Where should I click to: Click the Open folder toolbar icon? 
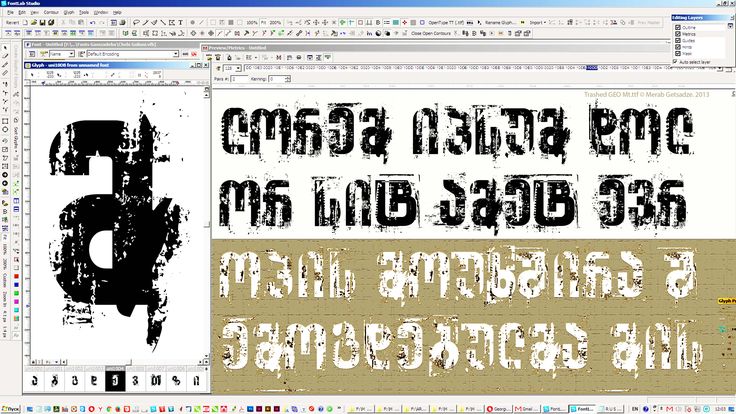point(34,23)
